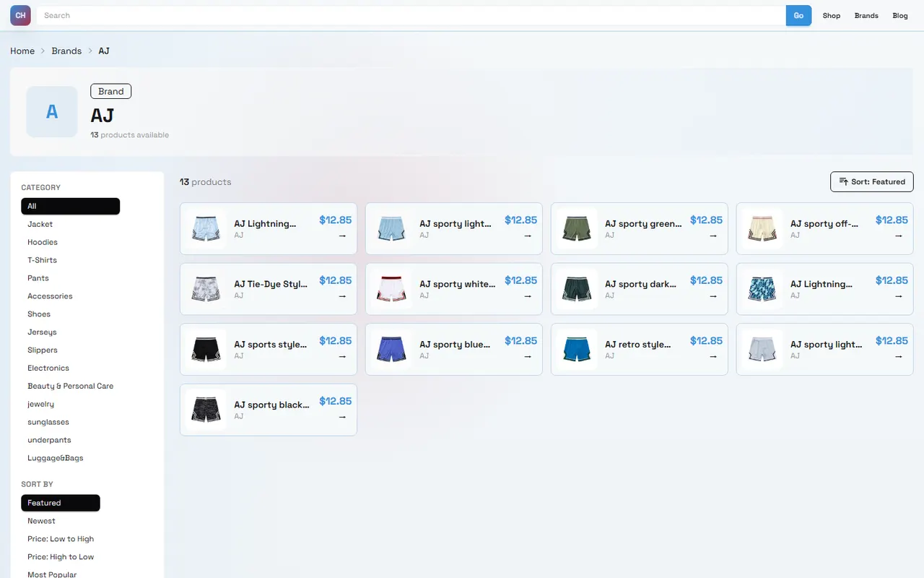Open the Brands nav menu item
This screenshot has height=578, width=924.
tap(866, 15)
